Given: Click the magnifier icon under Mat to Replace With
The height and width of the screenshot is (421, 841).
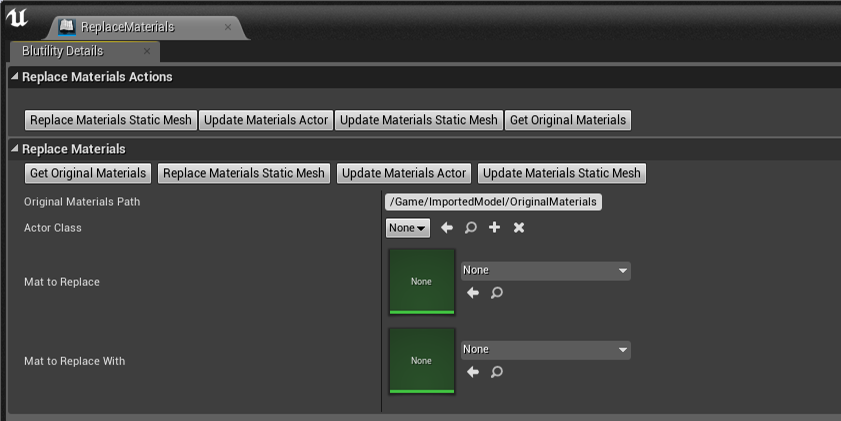Looking at the screenshot, I should [x=497, y=372].
